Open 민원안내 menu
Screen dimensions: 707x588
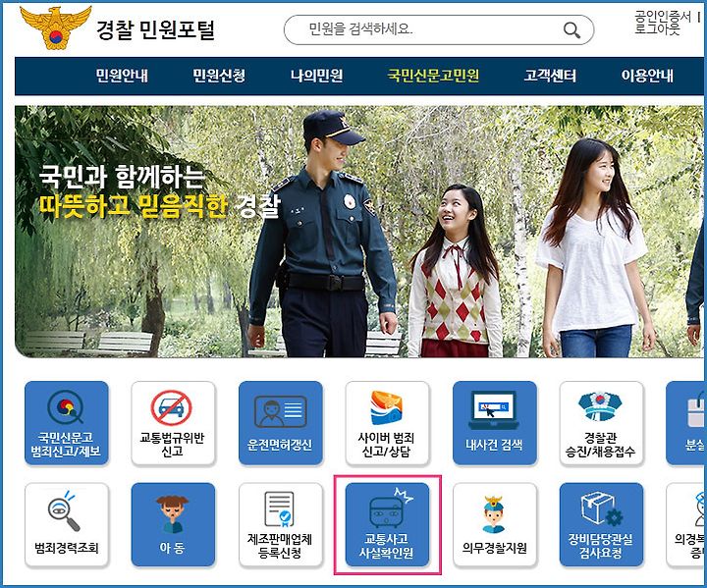tap(122, 76)
